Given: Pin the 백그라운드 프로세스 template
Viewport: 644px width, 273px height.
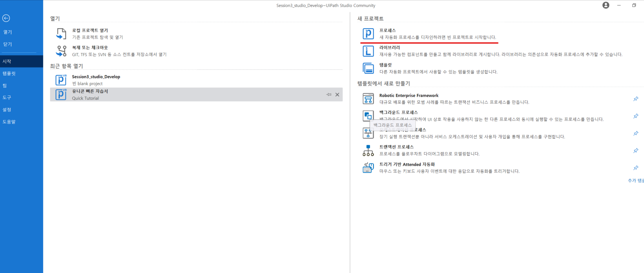Looking at the screenshot, I should pos(636,116).
